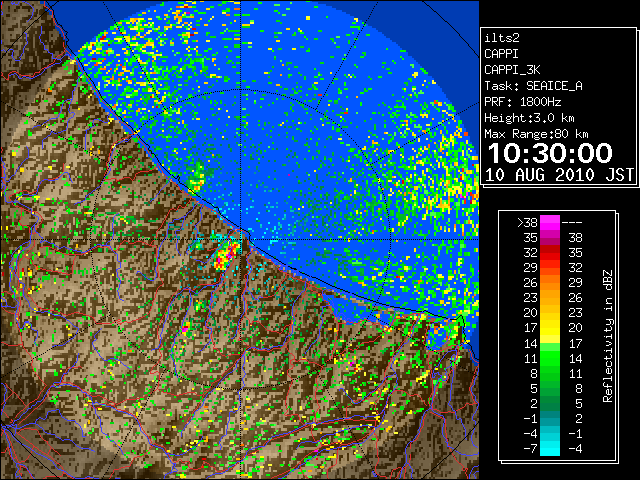Select the 'Height:3.0 km' line
The image size is (640, 480).
(x=529, y=118)
